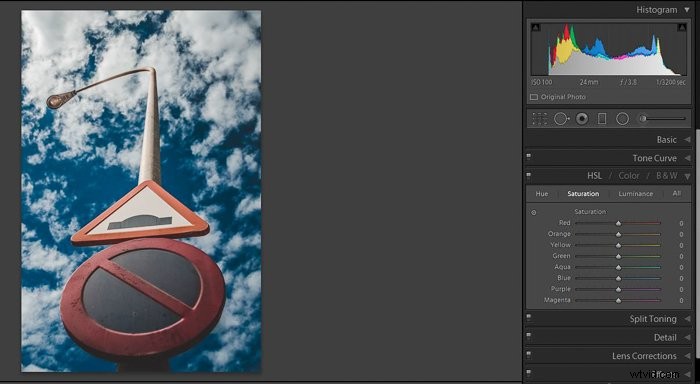Activate the Saturation targeted adjustment tool
The width and height of the screenshot is (700, 384).
coord(533,213)
